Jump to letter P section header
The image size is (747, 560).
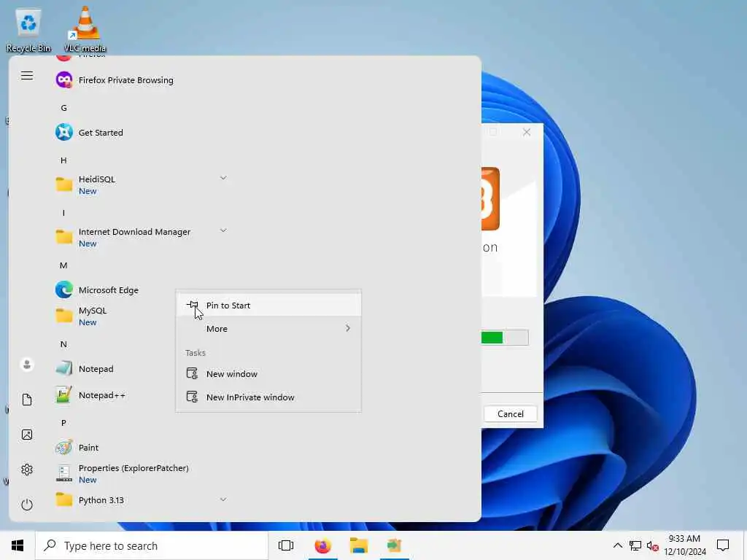(x=63, y=423)
